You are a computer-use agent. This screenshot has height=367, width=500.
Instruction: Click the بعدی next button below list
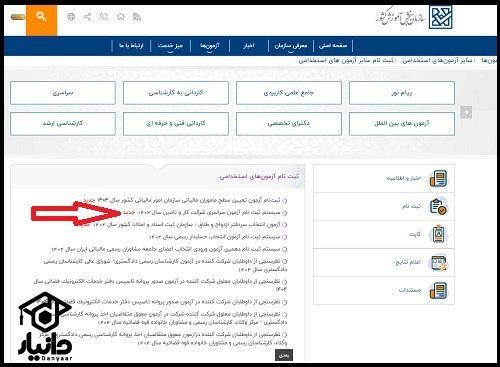(x=284, y=355)
